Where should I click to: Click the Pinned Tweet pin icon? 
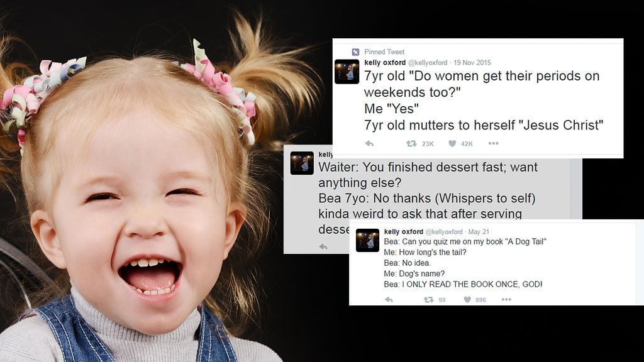356,52
